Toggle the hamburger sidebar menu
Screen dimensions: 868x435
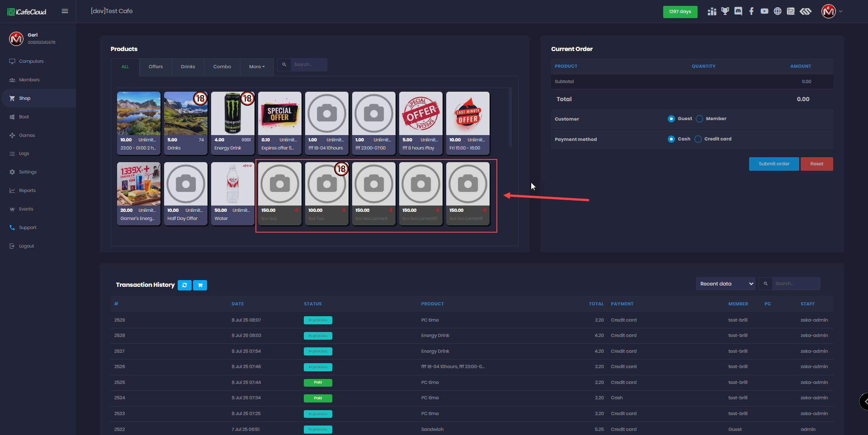[x=65, y=11]
